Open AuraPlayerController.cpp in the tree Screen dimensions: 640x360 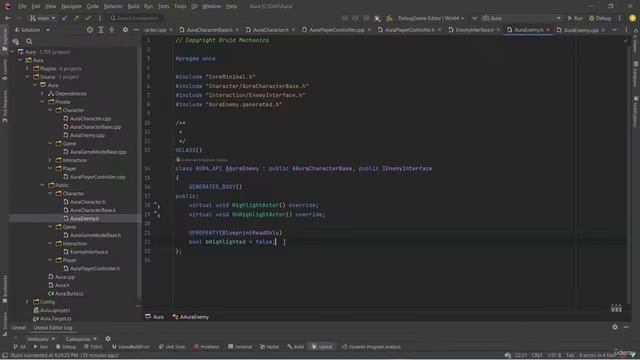click(94, 177)
